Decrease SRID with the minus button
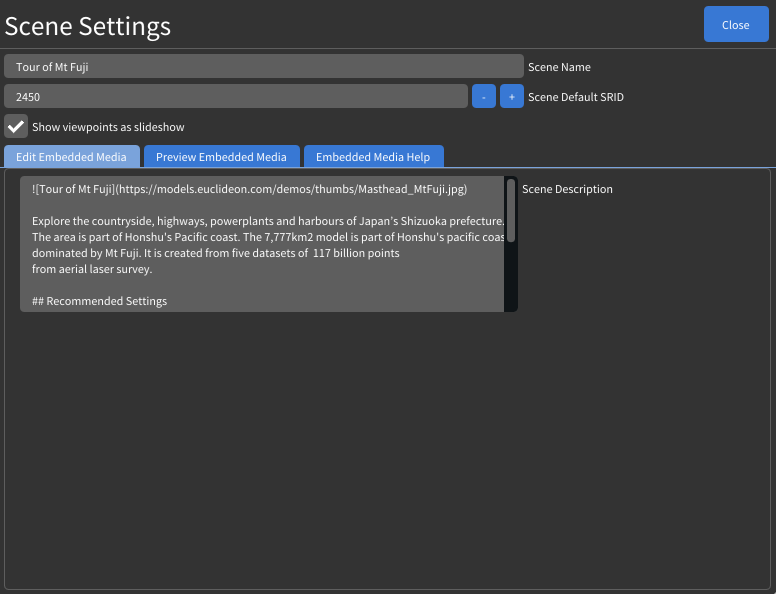 (x=483, y=97)
